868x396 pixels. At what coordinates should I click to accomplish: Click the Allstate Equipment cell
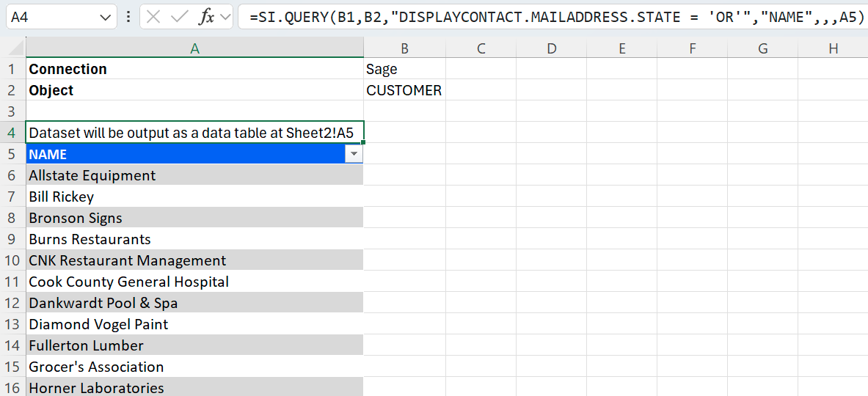pos(194,175)
